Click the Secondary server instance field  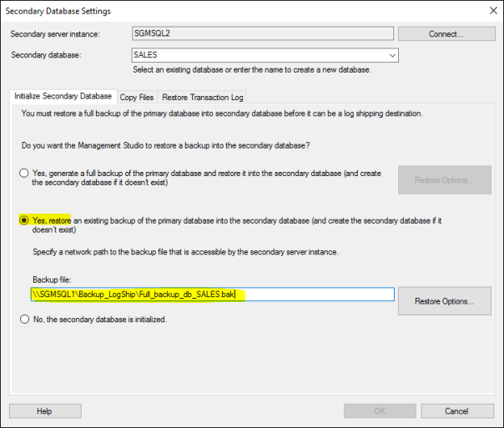point(263,33)
